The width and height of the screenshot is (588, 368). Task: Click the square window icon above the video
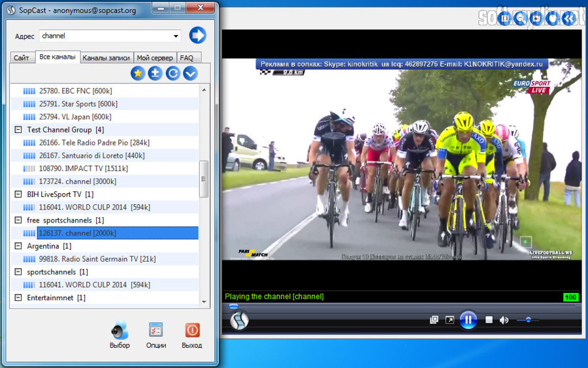pyautogui.click(x=505, y=18)
